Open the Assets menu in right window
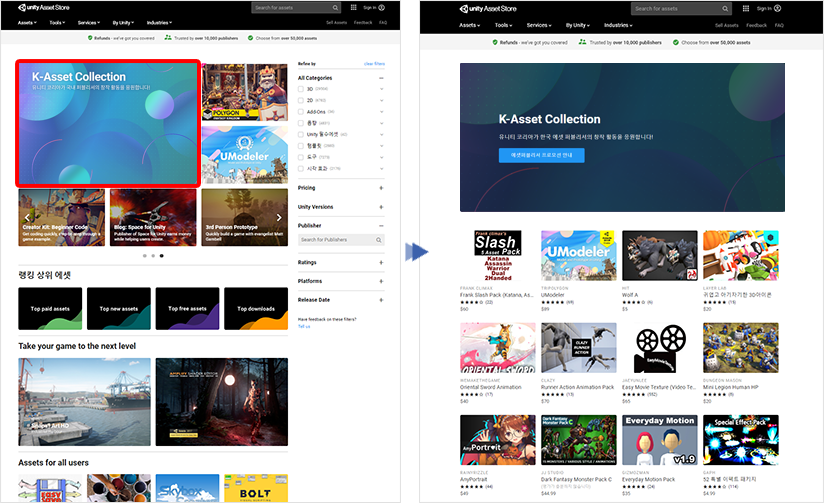The image size is (824, 503). click(469, 25)
